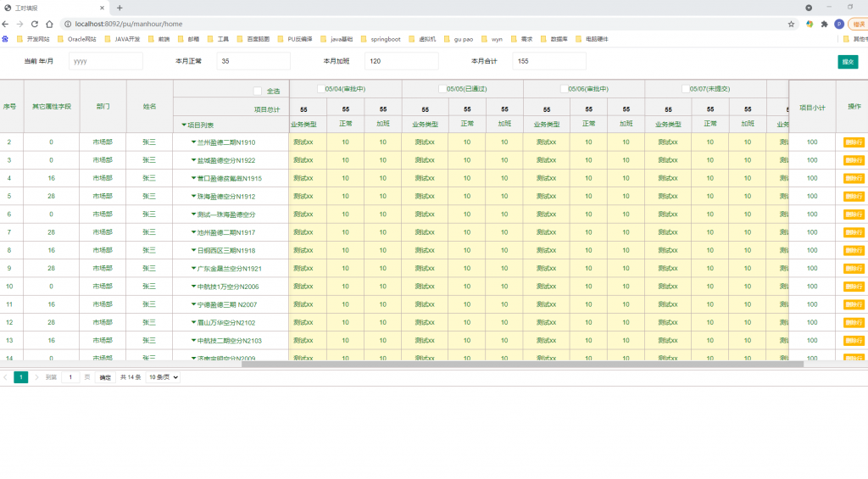Collapse the 项目列表 header triangle
Image resolution: width=868 pixels, height=479 pixels.
[x=184, y=125]
